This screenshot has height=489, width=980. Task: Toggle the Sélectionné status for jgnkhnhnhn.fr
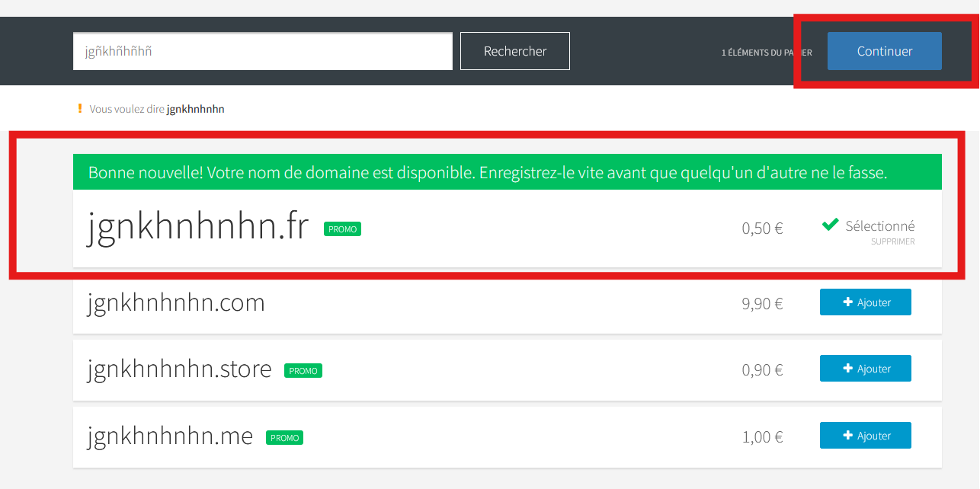tap(879, 226)
